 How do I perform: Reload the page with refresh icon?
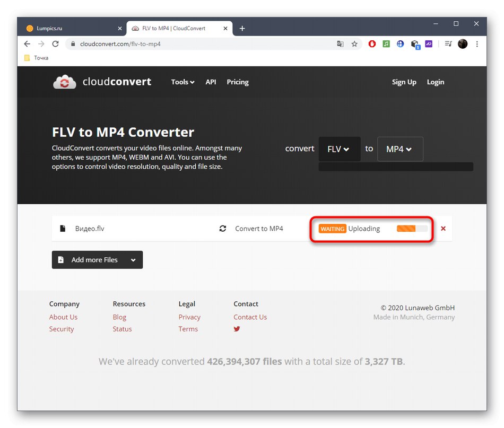55,44
